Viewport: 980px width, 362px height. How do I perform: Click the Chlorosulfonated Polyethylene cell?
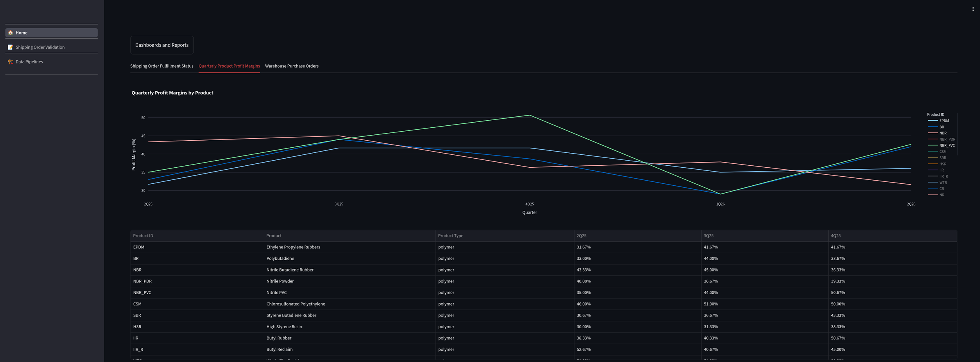[350, 304]
